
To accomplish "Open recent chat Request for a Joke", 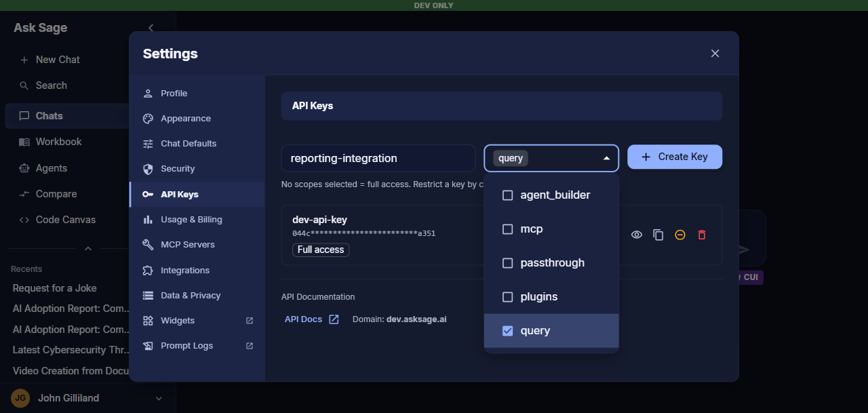I will click(x=55, y=288).
